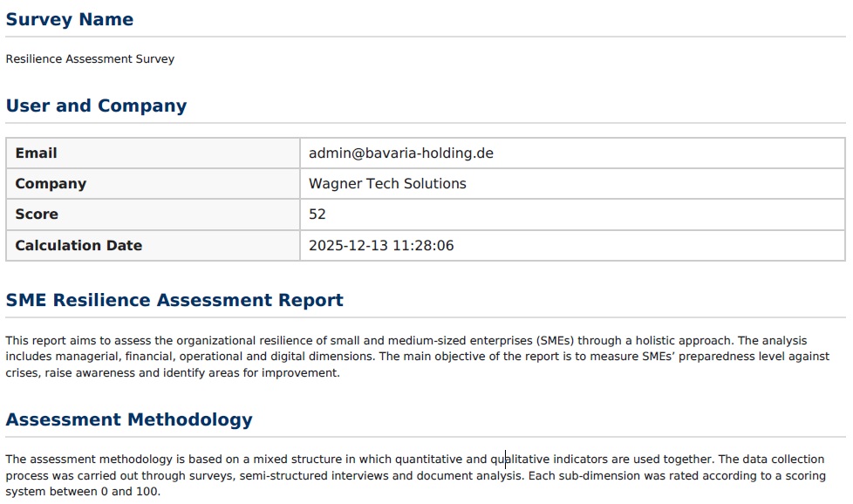Click the Wagner Tech Solutions cell

point(387,184)
